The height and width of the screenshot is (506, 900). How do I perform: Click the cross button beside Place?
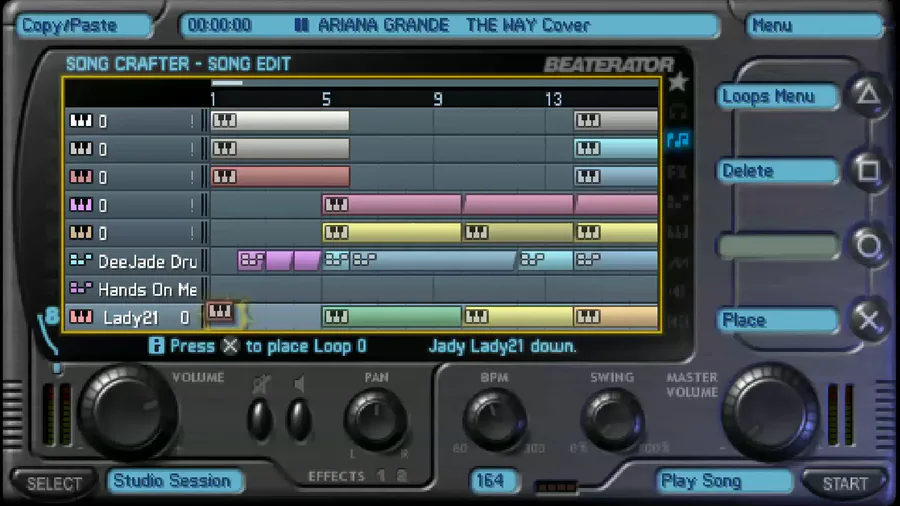tap(868, 320)
